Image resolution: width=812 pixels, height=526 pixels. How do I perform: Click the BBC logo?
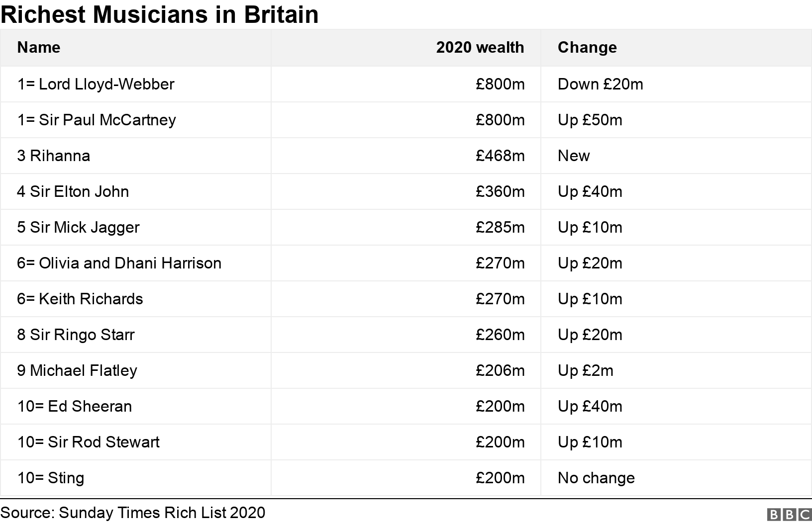point(790,514)
